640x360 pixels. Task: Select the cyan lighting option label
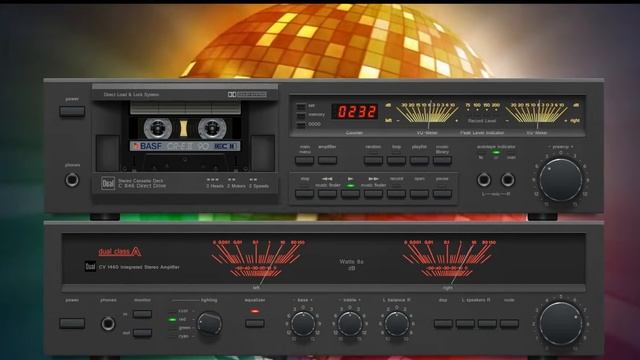tap(184, 336)
